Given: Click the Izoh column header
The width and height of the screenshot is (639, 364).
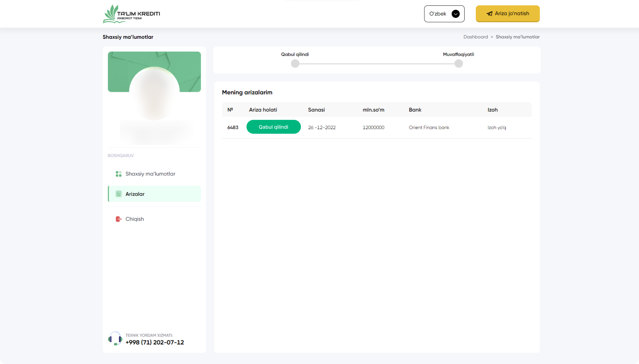Looking at the screenshot, I should [492, 110].
